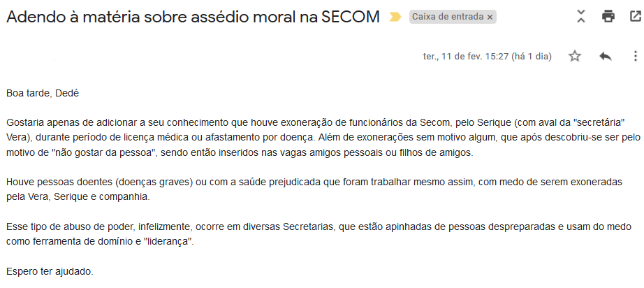
Task: Click the email subject heading
Action: [x=193, y=17]
